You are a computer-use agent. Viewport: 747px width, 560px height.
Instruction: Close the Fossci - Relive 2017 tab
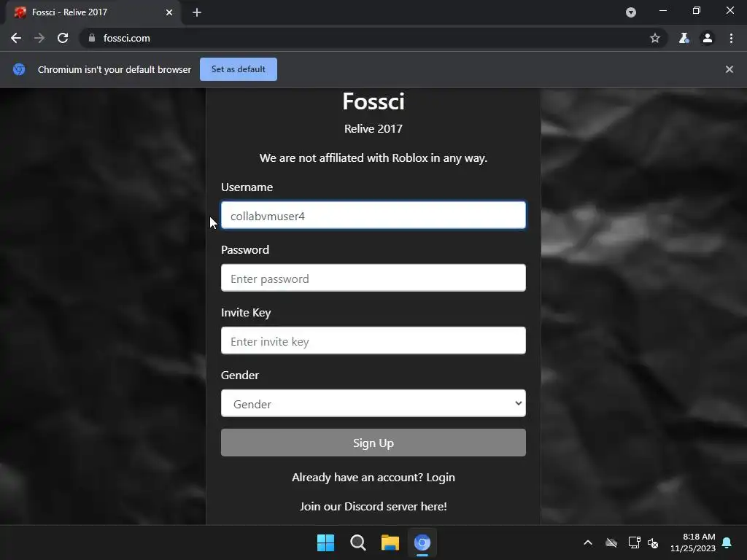coord(169,12)
